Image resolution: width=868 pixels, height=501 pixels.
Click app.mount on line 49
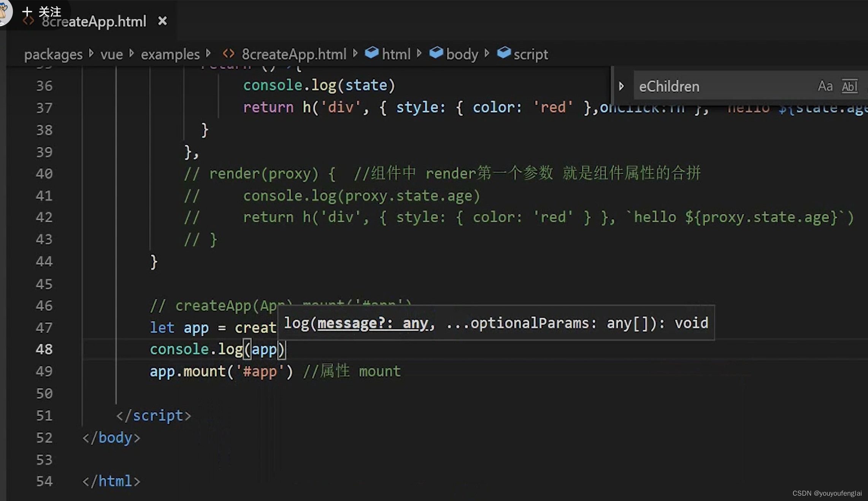click(188, 371)
